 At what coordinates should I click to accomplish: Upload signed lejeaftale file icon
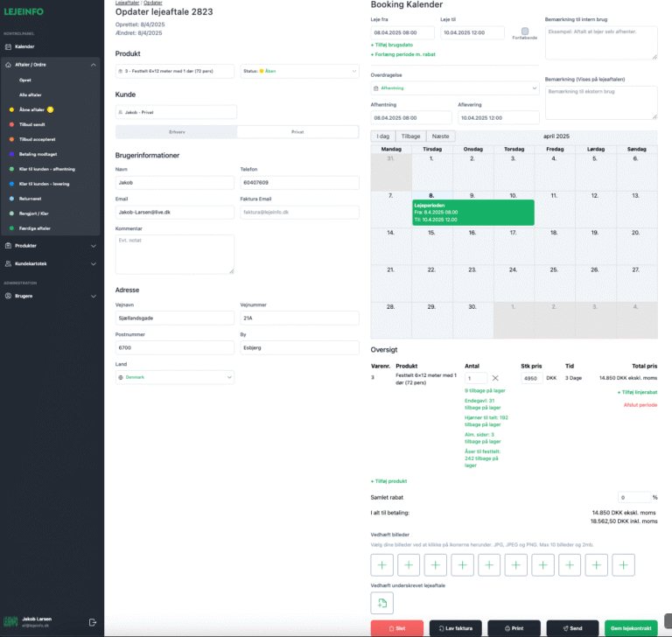381,603
